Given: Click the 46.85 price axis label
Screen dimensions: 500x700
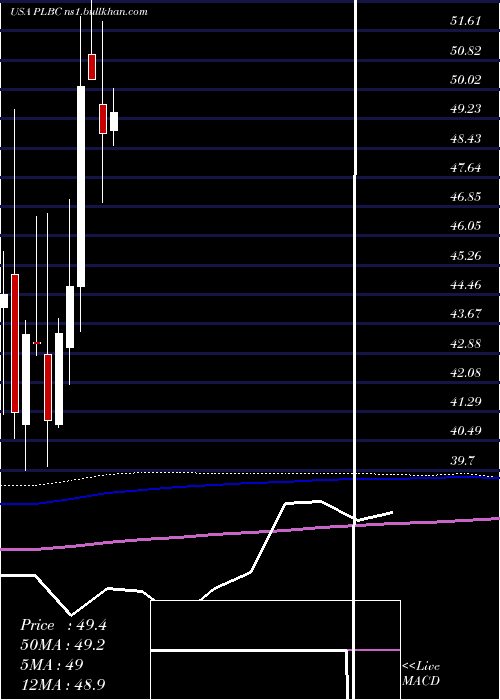Looking at the screenshot, I should tap(466, 197).
